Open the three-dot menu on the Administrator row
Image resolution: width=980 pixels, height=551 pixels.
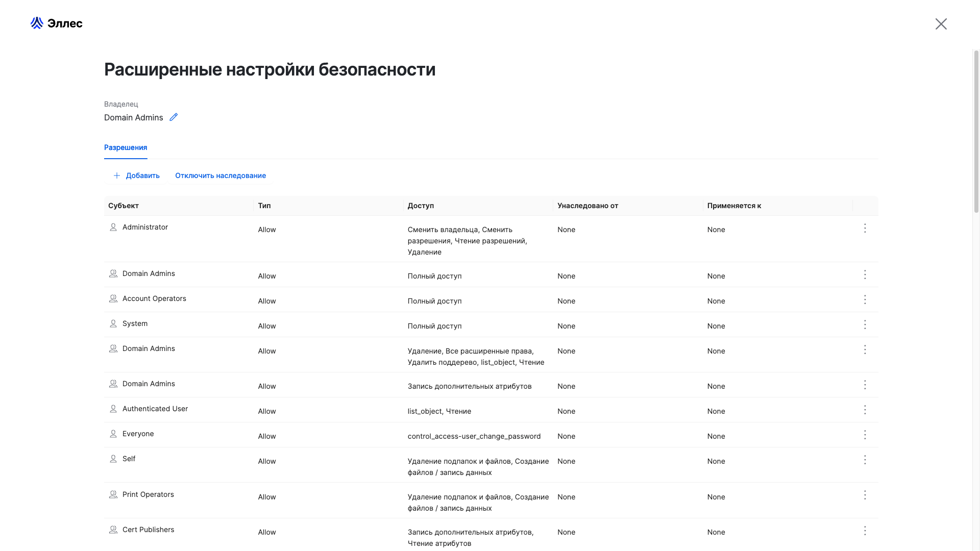coord(865,229)
